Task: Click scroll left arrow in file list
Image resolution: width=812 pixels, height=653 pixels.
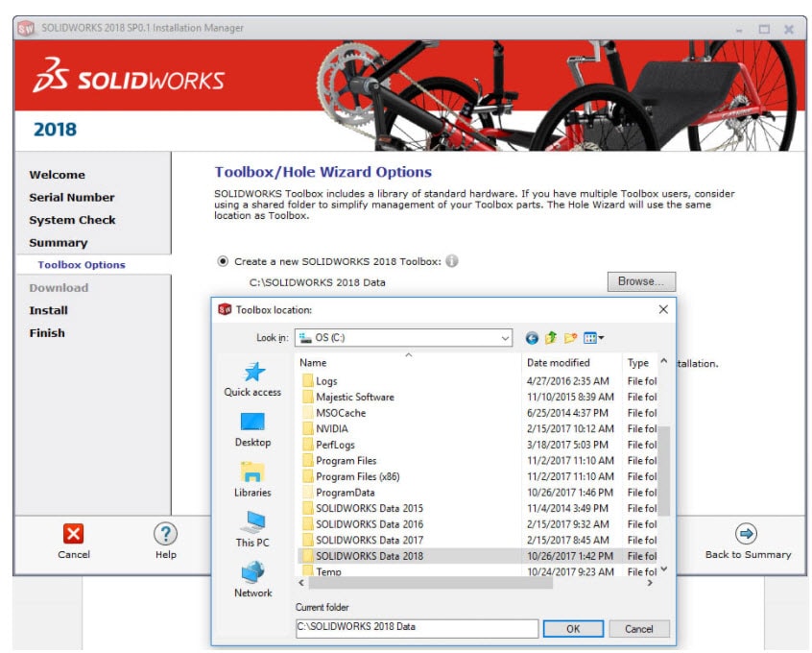Action: click(x=302, y=584)
